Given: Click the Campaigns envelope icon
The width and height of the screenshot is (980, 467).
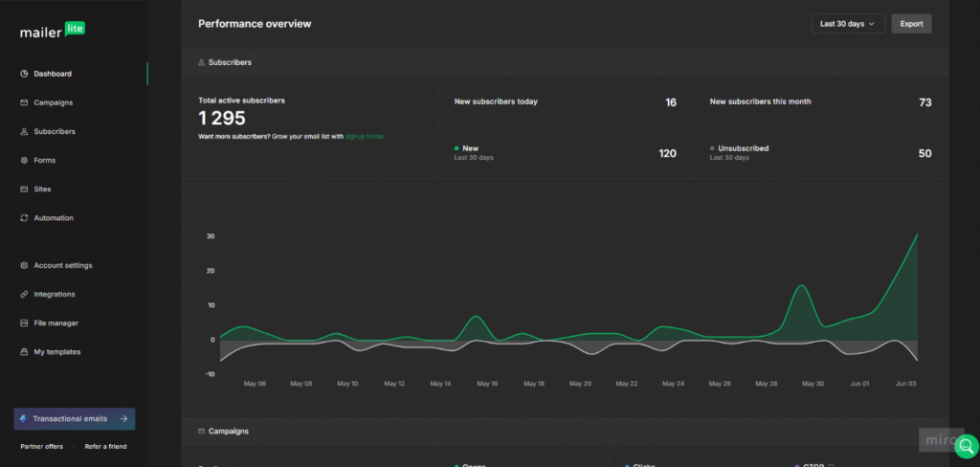Looking at the screenshot, I should [24, 102].
